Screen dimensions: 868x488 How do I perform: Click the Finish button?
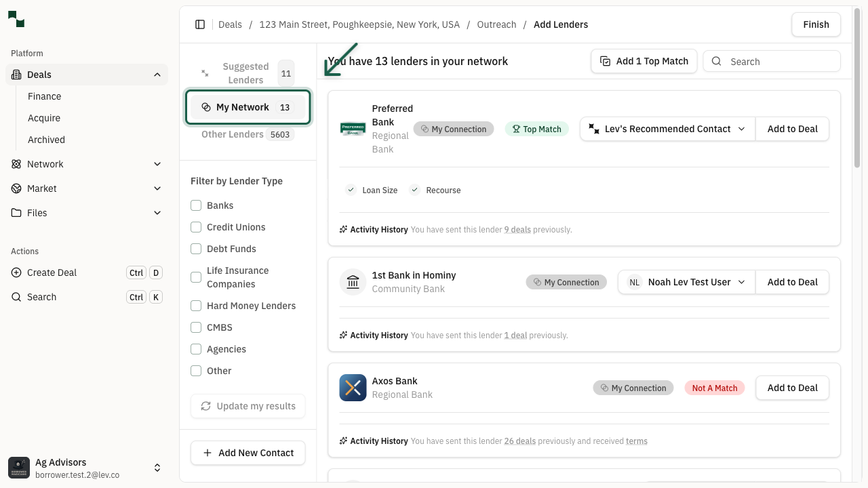[815, 24]
